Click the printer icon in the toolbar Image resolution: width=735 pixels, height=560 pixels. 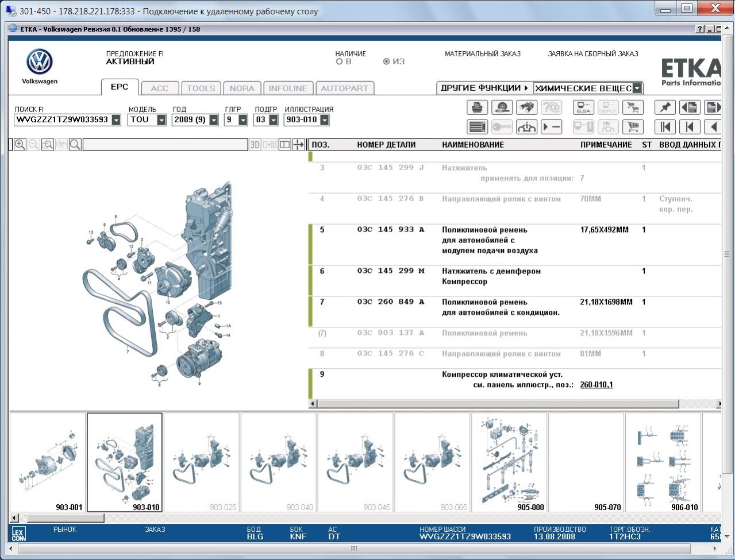click(477, 107)
